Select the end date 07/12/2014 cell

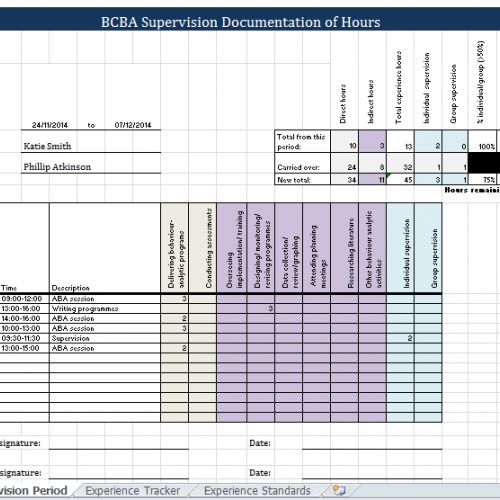[133, 125]
